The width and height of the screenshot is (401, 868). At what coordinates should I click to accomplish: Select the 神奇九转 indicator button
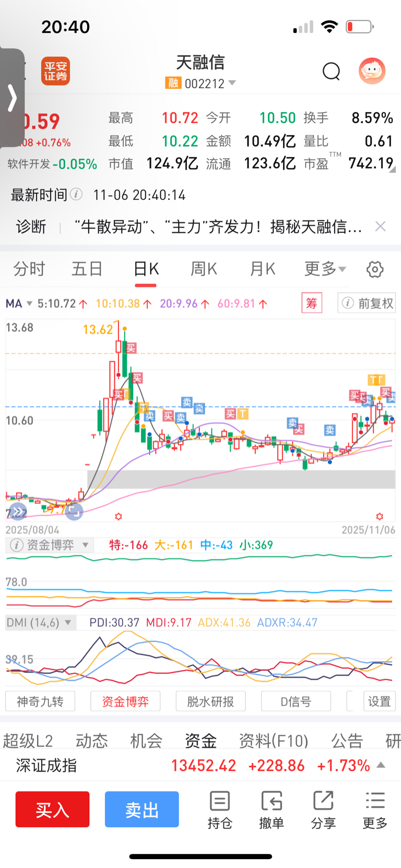coord(40,701)
